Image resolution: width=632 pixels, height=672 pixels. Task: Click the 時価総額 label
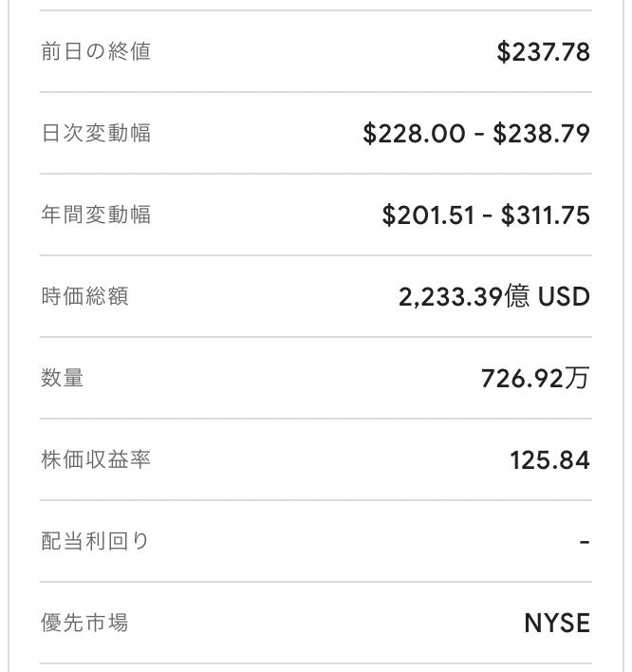point(84,296)
